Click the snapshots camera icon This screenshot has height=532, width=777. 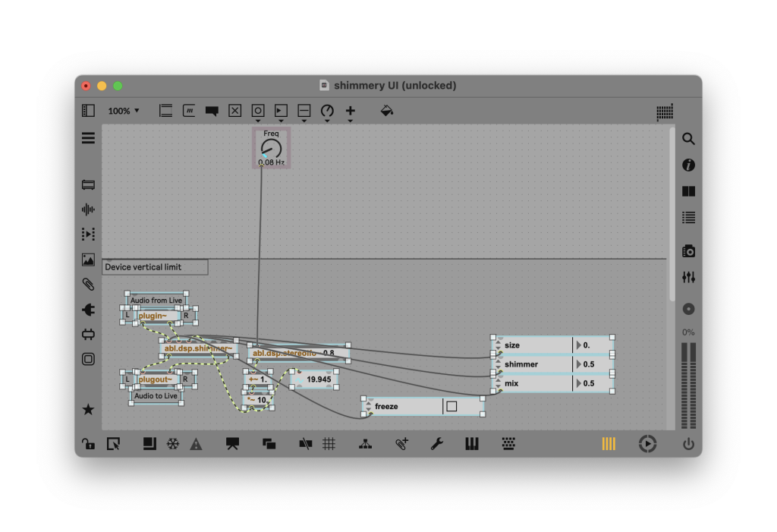(x=688, y=251)
